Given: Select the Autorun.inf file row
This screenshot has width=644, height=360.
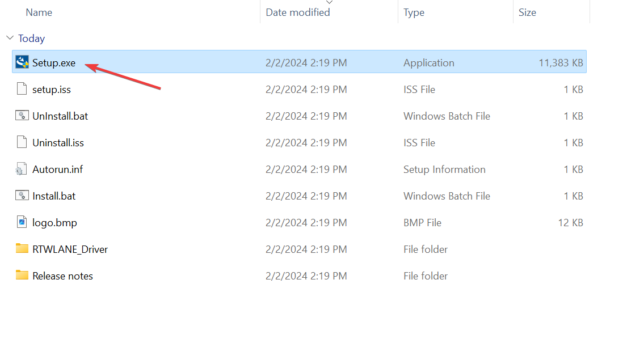Looking at the screenshot, I should (57, 169).
